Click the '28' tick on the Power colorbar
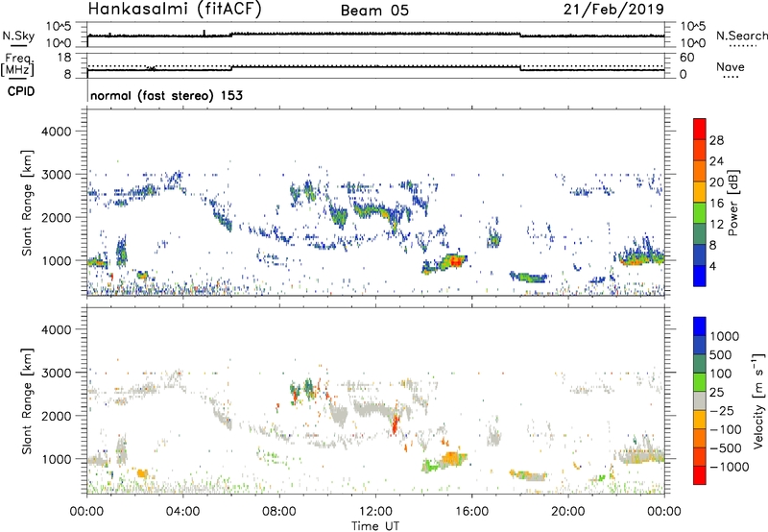The width and height of the screenshot is (768, 532). [x=716, y=140]
